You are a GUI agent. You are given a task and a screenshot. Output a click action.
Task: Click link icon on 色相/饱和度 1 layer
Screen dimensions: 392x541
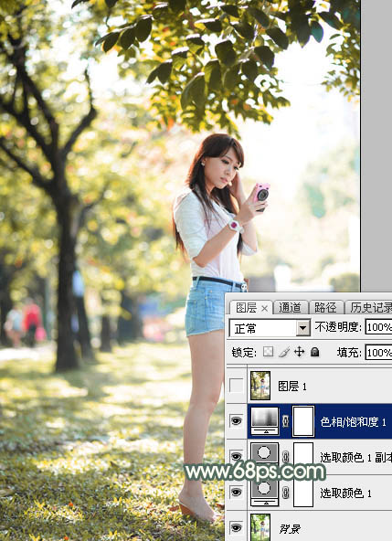285,421
